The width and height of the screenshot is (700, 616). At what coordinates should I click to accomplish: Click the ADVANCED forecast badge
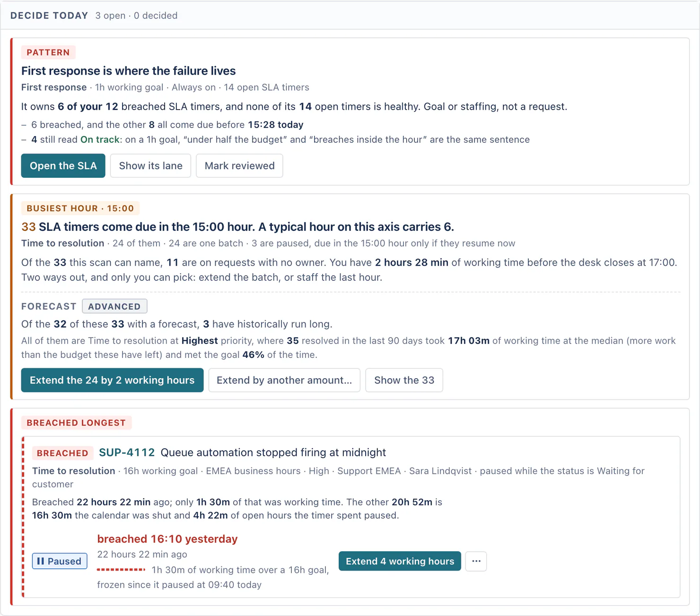tap(114, 306)
